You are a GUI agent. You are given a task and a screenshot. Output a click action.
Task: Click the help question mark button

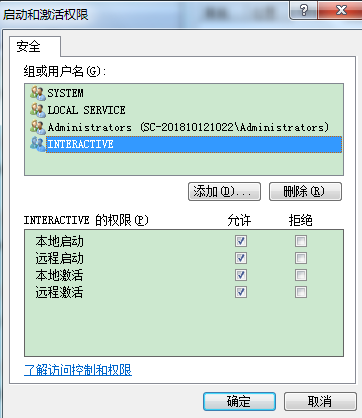pos(303,10)
